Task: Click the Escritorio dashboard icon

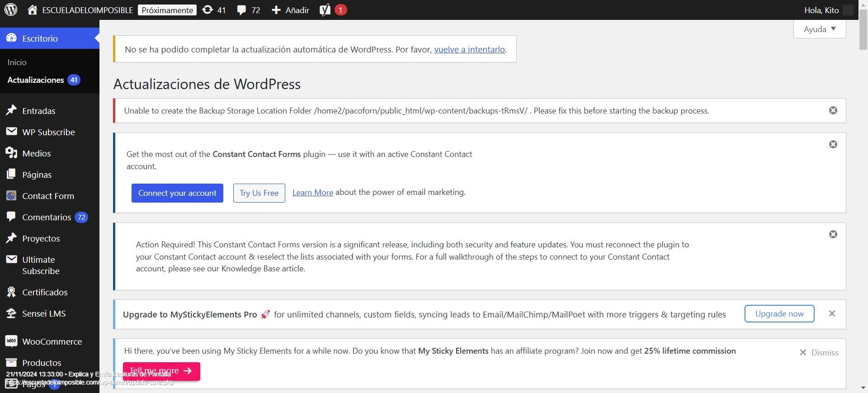Action: (11, 38)
